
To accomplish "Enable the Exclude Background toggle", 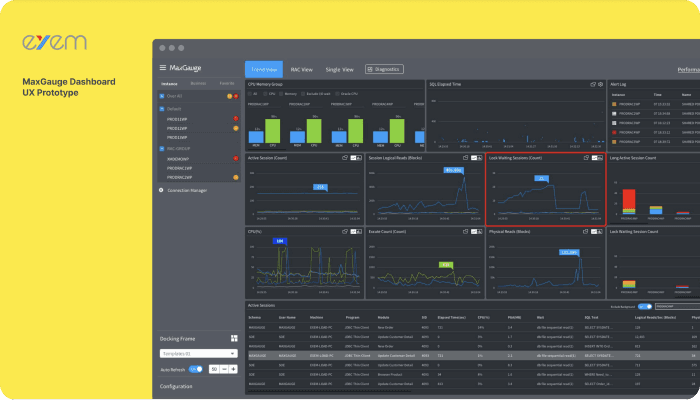I will [644, 305].
